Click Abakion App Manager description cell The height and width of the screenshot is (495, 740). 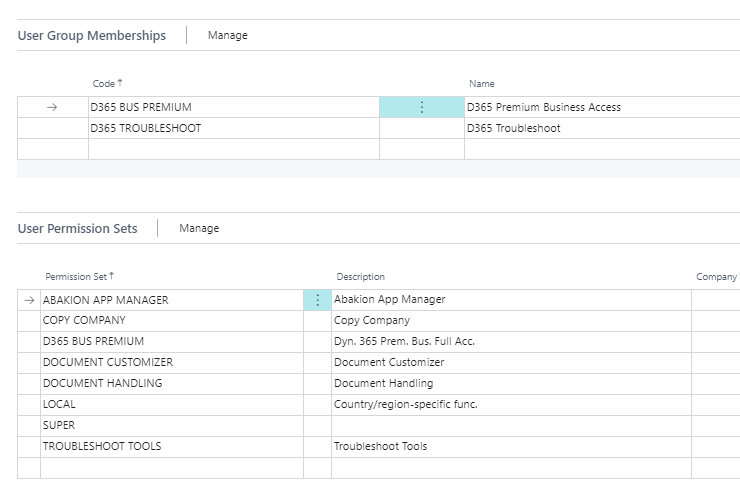pos(511,300)
